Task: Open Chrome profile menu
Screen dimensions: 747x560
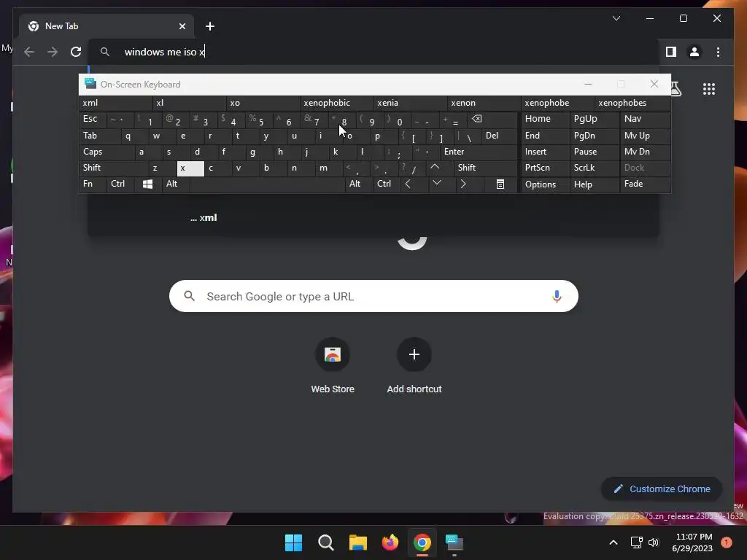Action: 694,52
